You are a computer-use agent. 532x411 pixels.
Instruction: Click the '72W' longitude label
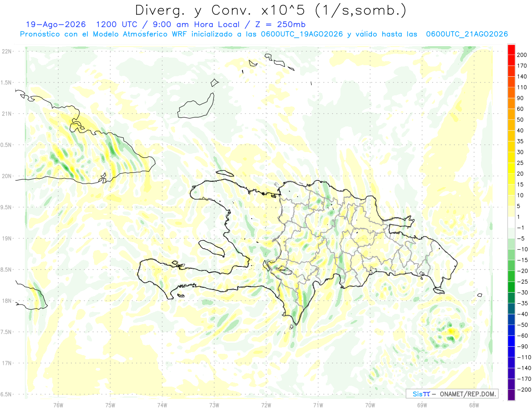tap(266, 405)
